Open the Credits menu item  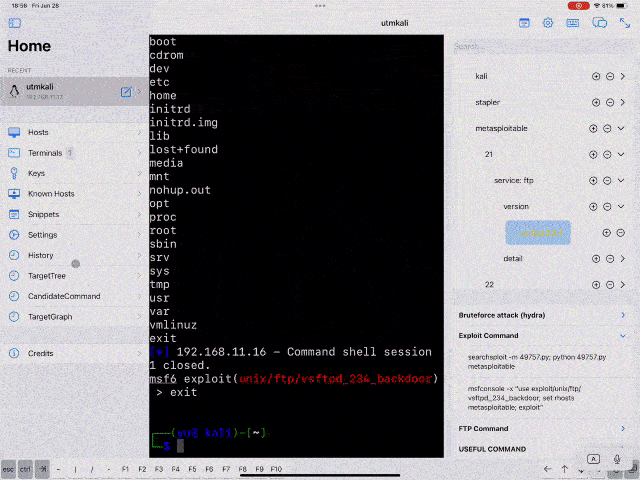75,353
